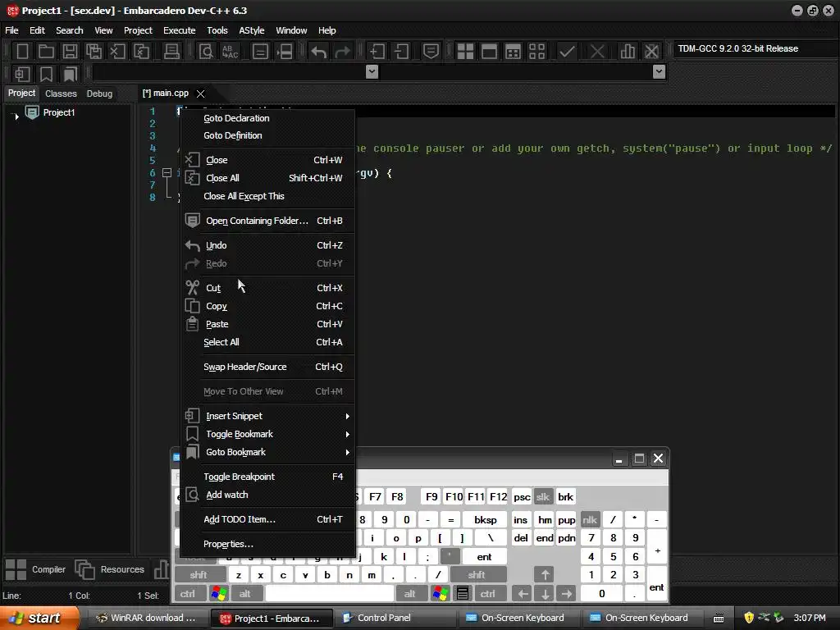This screenshot has width=840, height=630.
Task: Toggle right shft key on On-Screen Keyboard
Action: coord(477,575)
